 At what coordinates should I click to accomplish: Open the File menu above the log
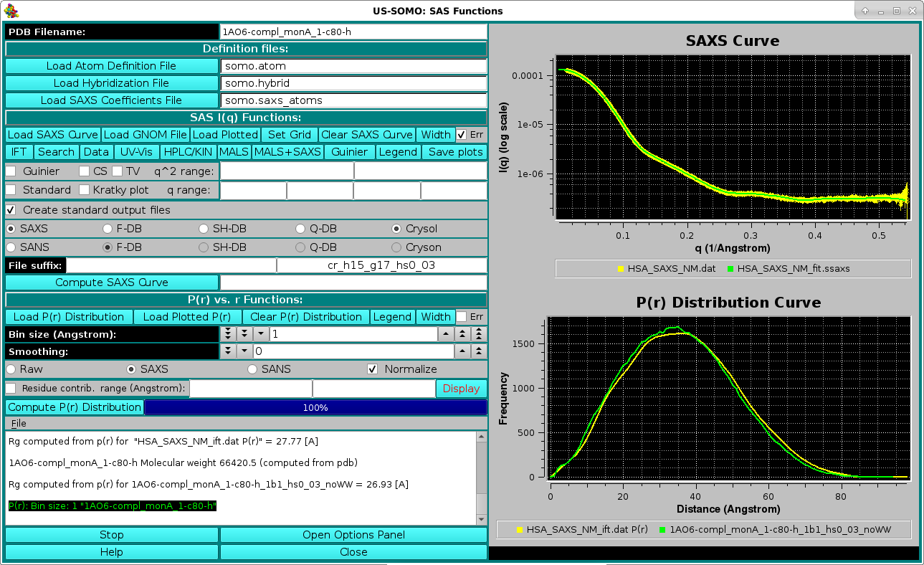19,424
